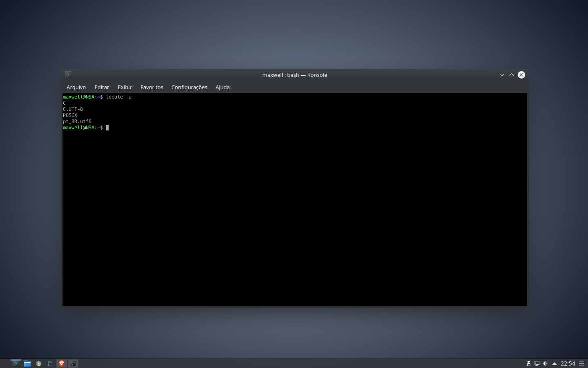Image resolution: width=588 pixels, height=368 pixels.
Task: Launch the audio mixer icon in taskbar
Action: [73, 363]
